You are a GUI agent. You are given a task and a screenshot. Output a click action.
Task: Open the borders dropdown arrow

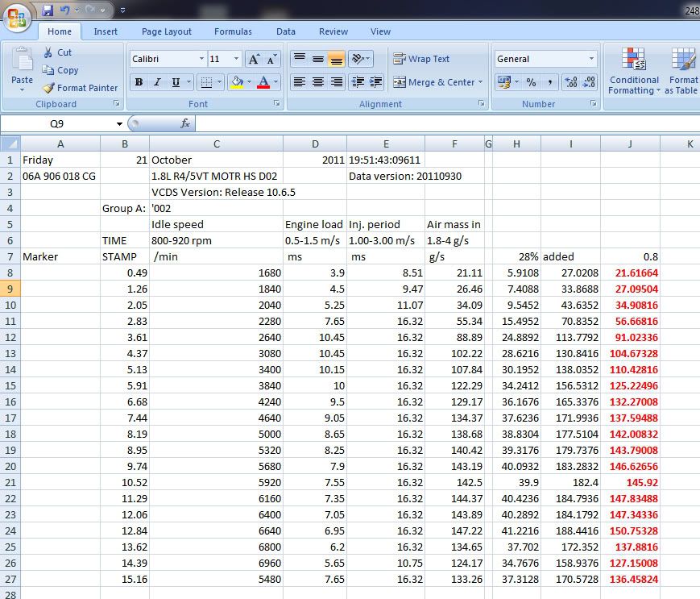219,82
